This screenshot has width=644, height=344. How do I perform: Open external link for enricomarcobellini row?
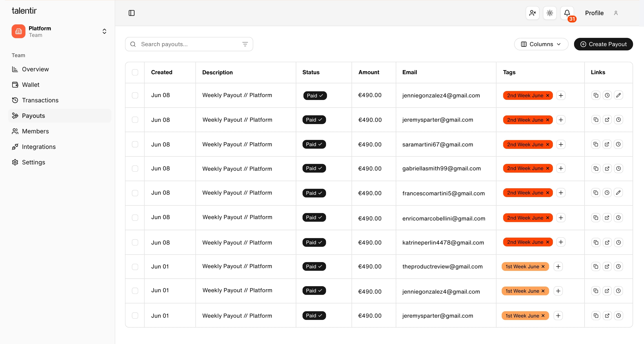(x=607, y=218)
